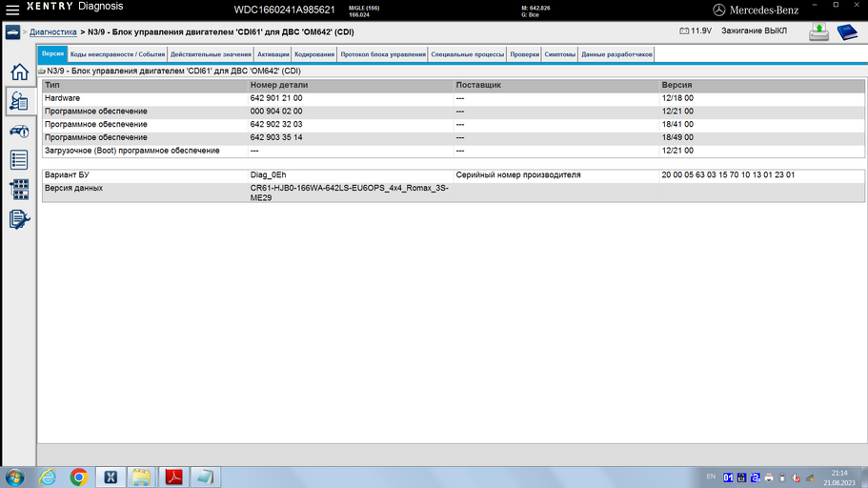Click the Поставщик column header

(x=556, y=85)
